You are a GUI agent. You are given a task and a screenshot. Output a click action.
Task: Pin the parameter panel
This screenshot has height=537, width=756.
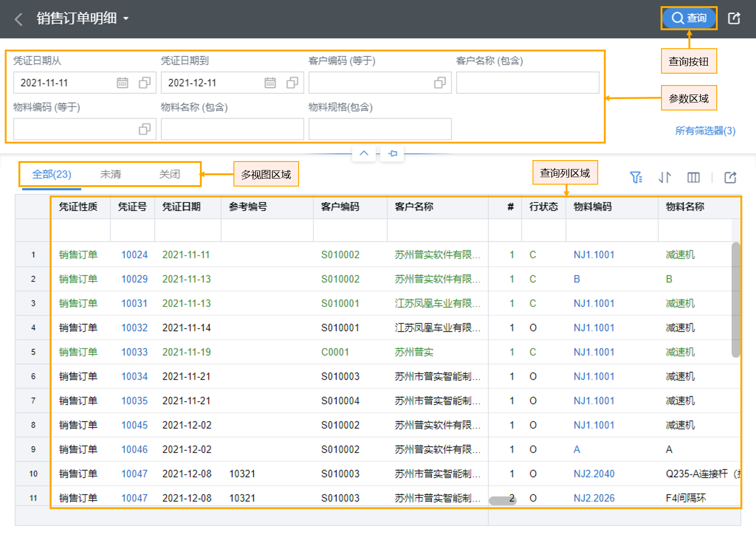393,153
